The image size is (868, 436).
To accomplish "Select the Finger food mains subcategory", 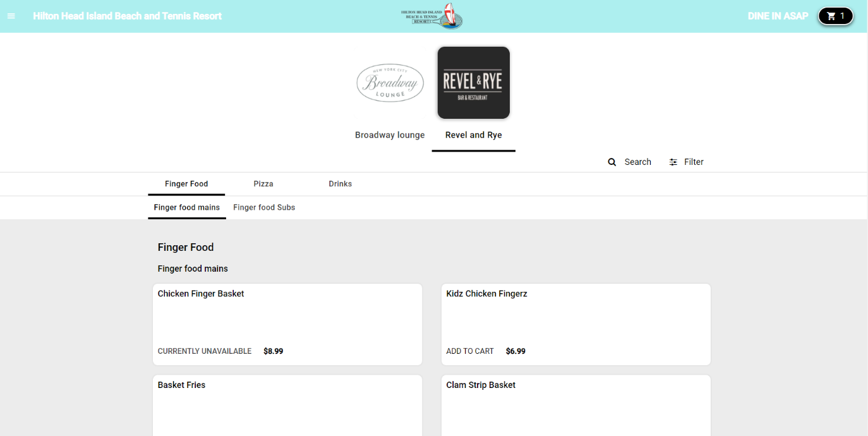I will pyautogui.click(x=187, y=207).
